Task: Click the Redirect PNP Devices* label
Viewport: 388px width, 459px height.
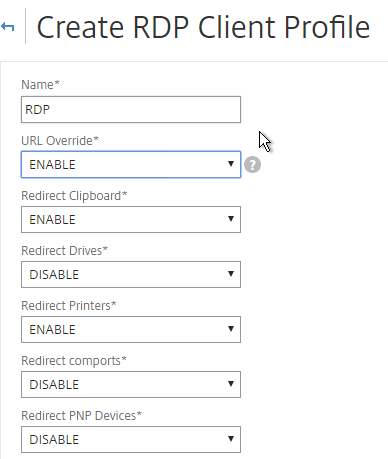Action: click(x=82, y=416)
